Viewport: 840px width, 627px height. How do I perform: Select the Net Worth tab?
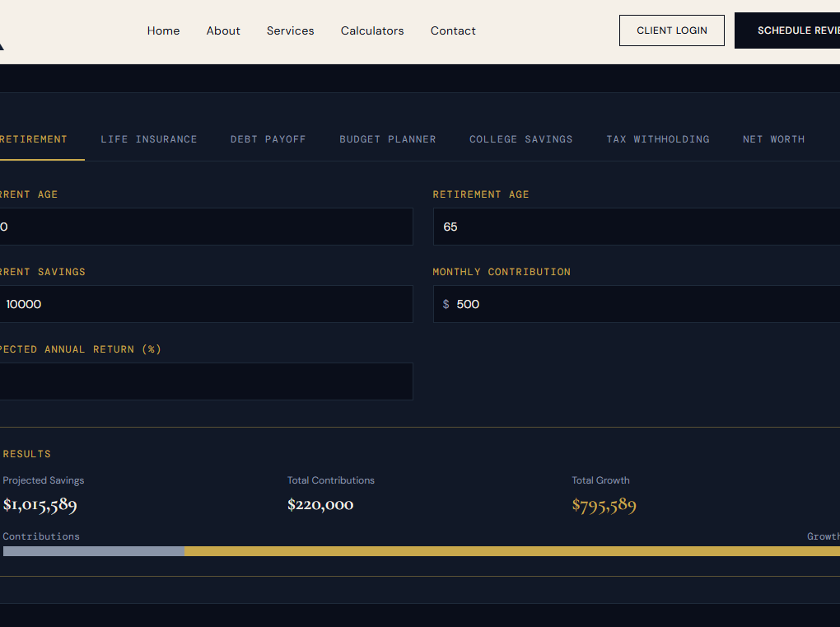click(x=773, y=139)
